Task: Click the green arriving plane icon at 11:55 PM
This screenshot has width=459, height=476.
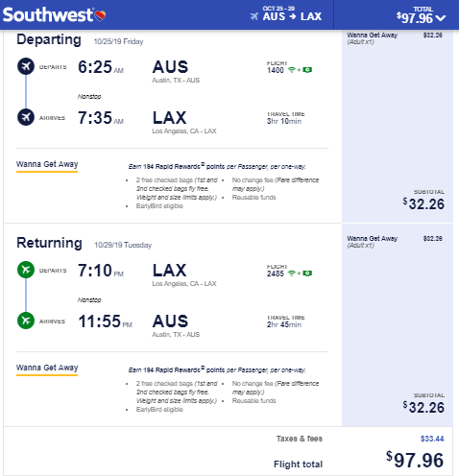Action: (x=26, y=321)
